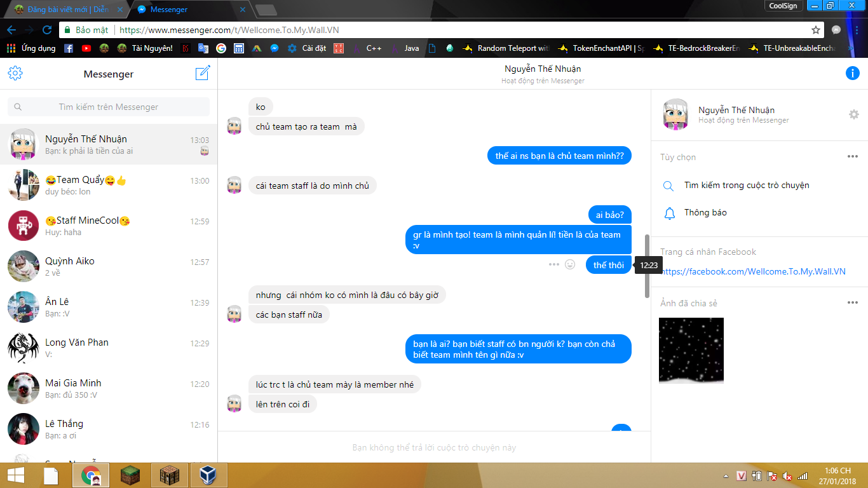Open the TokenEnchantAPI bookmark
Viewport: 868px width, 488px height.
pos(602,48)
